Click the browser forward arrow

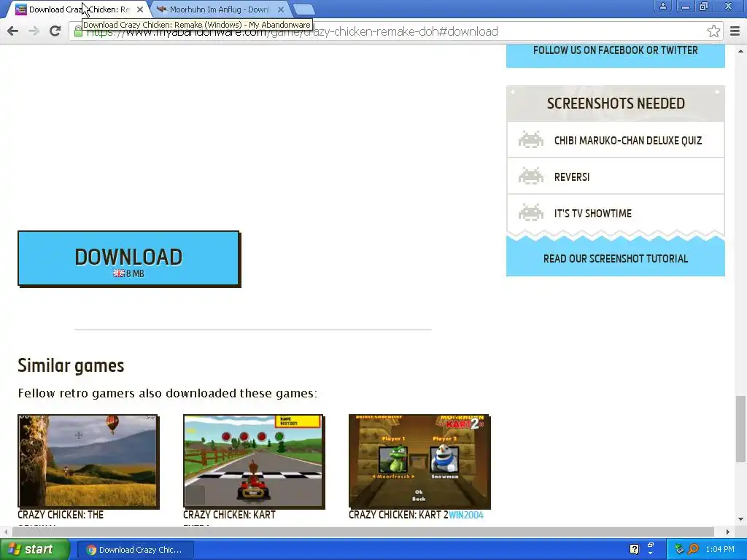34,31
